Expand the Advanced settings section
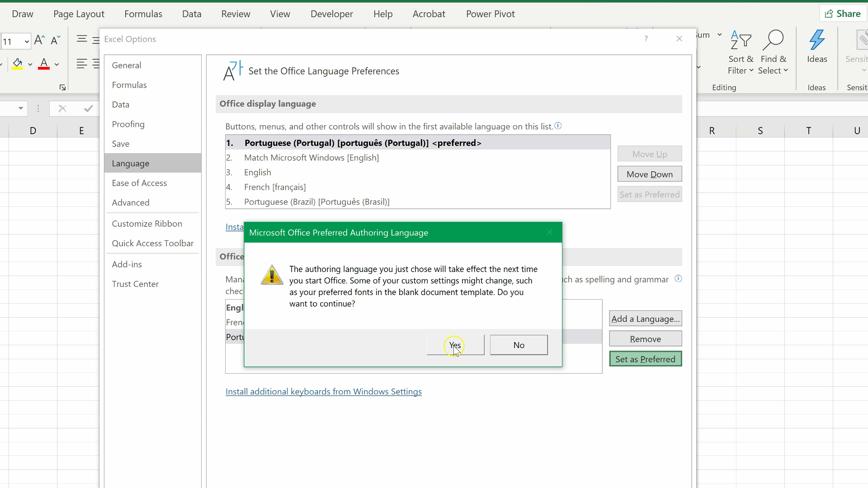 131,202
